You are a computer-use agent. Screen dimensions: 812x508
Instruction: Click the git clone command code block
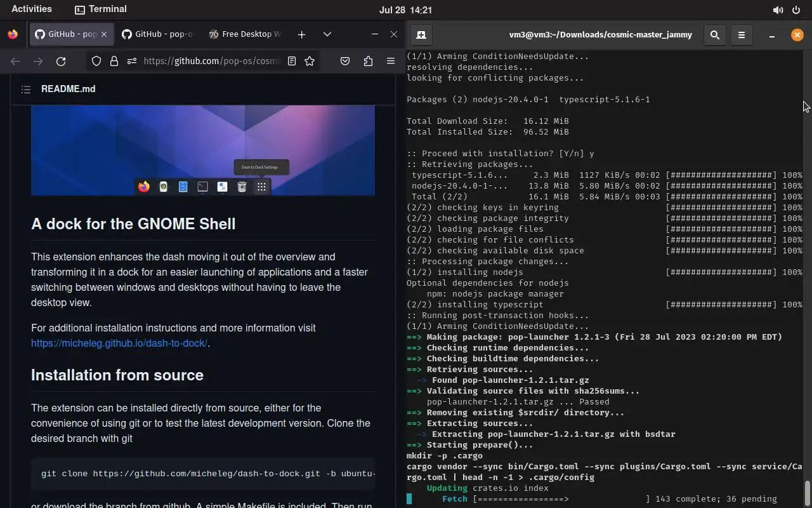click(203, 474)
